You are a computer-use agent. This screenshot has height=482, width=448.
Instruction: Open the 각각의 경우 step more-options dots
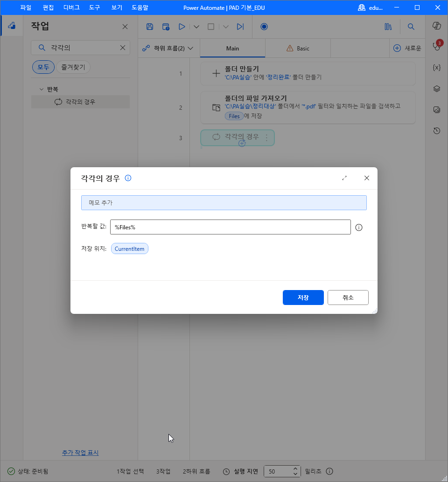[266, 137]
